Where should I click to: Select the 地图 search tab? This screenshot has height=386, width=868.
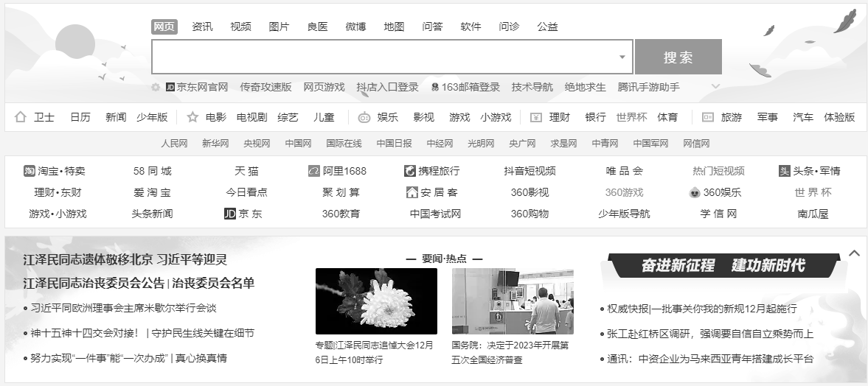click(x=394, y=27)
